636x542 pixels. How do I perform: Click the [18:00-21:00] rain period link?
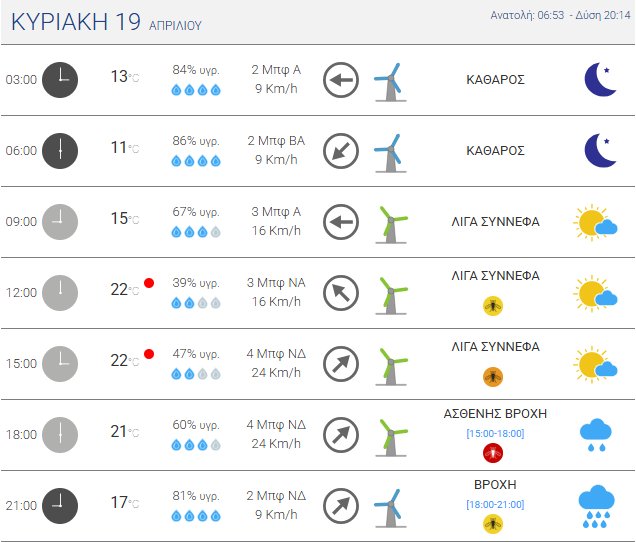(x=495, y=504)
